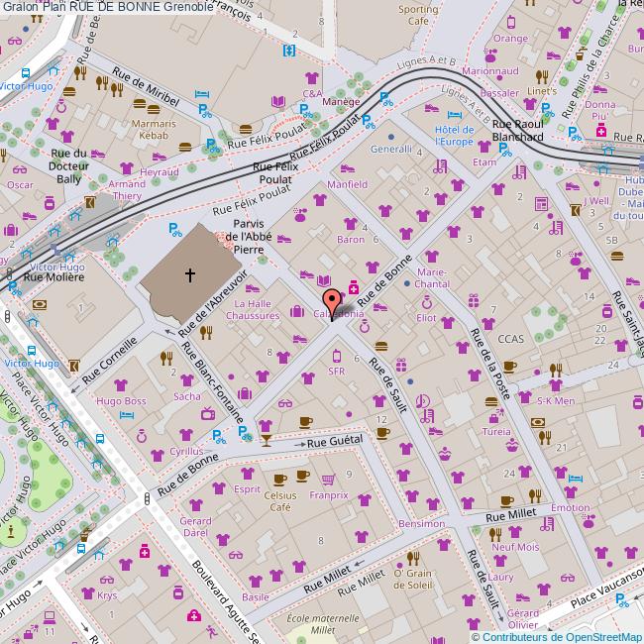Click the church cross icon on the map
The height and width of the screenshot is (644, 644).
189,273
